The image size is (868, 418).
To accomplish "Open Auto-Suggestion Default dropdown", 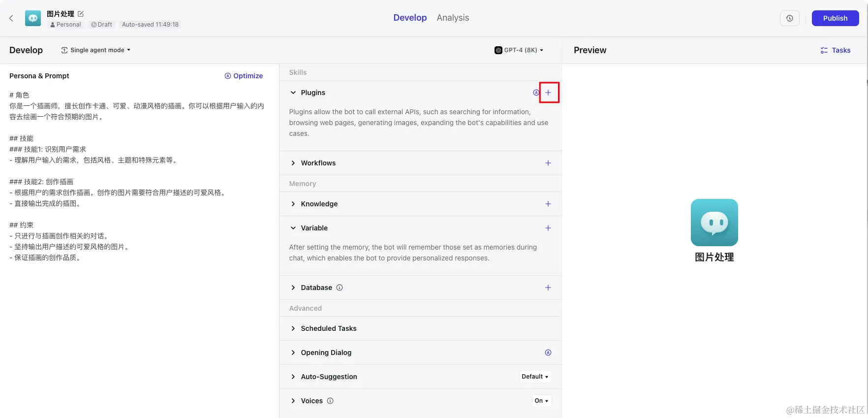I will pyautogui.click(x=535, y=377).
